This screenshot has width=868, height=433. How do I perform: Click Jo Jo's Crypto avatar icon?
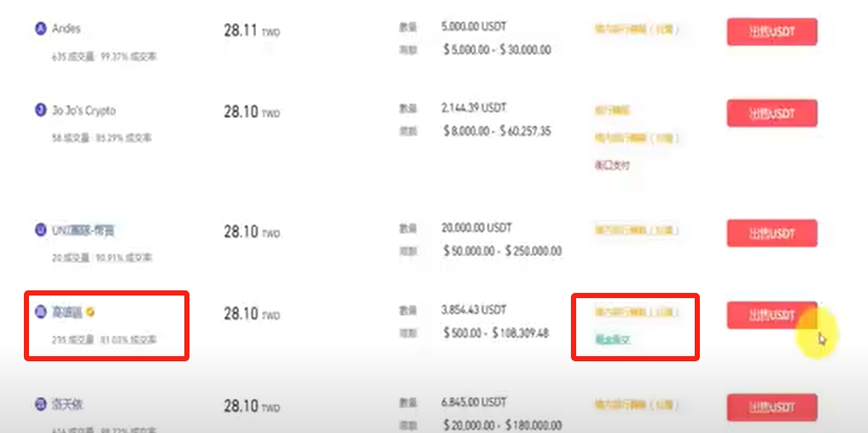[x=39, y=110]
